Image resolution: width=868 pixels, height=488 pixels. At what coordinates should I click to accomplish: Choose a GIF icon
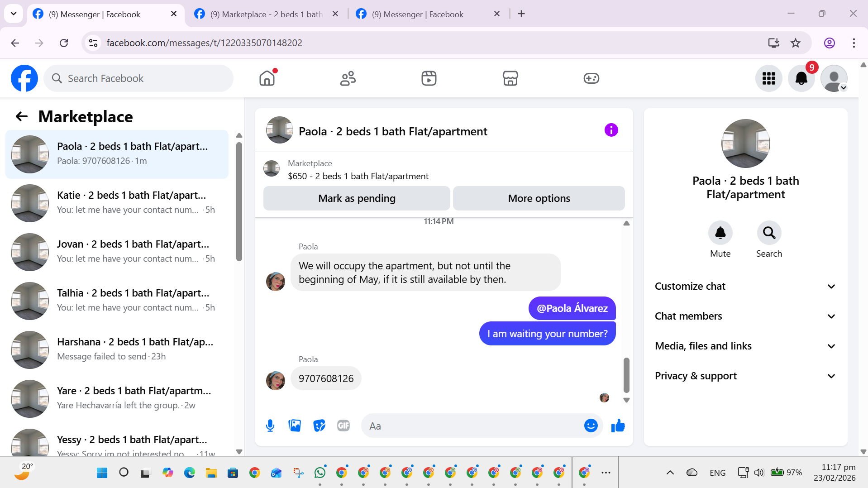[x=343, y=426]
